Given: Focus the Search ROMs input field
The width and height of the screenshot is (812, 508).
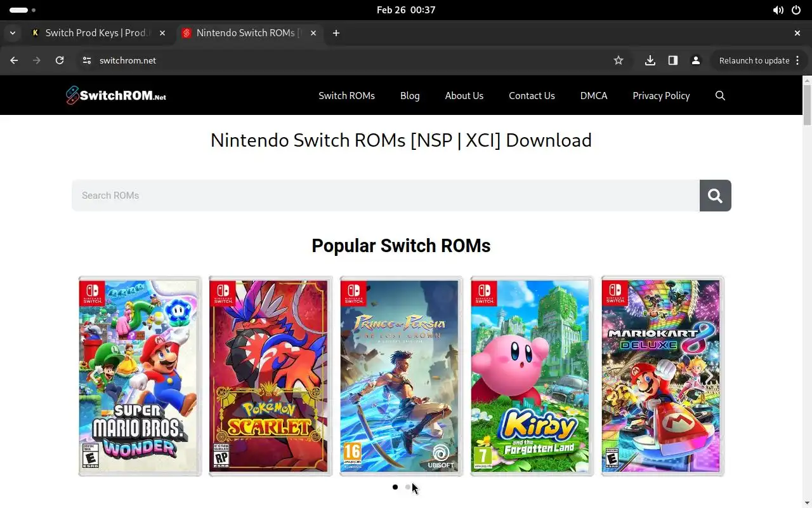Looking at the screenshot, I should click(x=386, y=196).
